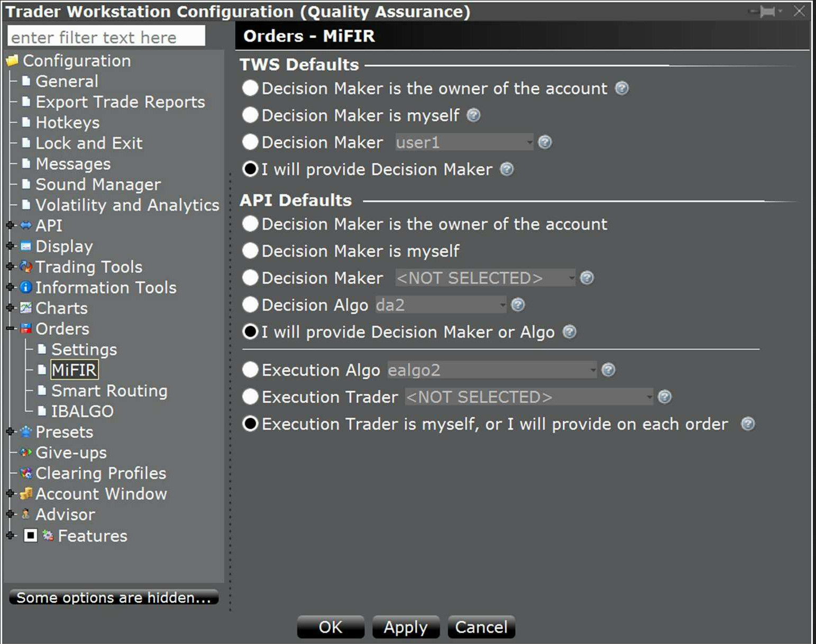816x644 pixels.
Task: Collapse the Orders tree node
Action: 10,329
